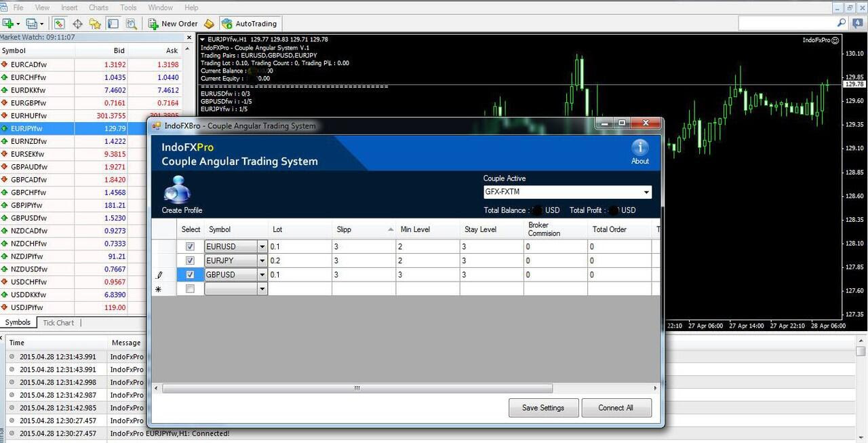Open the View menu
This screenshot has height=443, width=868.
click(42, 7)
